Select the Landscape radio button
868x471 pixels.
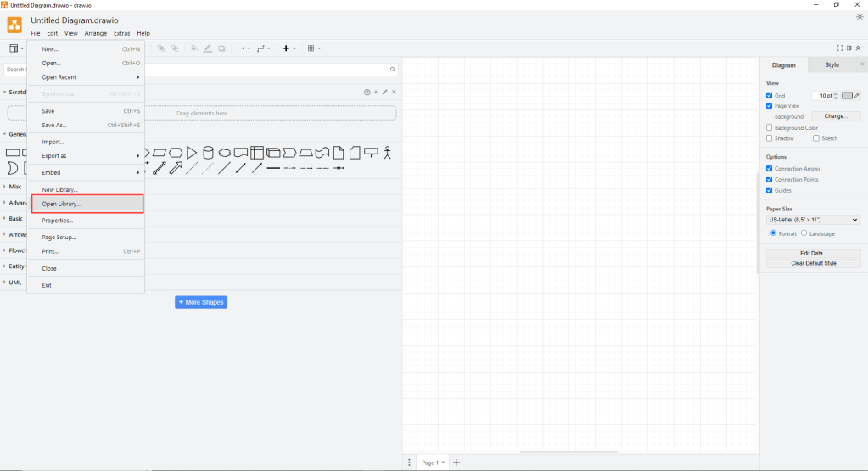click(x=804, y=233)
